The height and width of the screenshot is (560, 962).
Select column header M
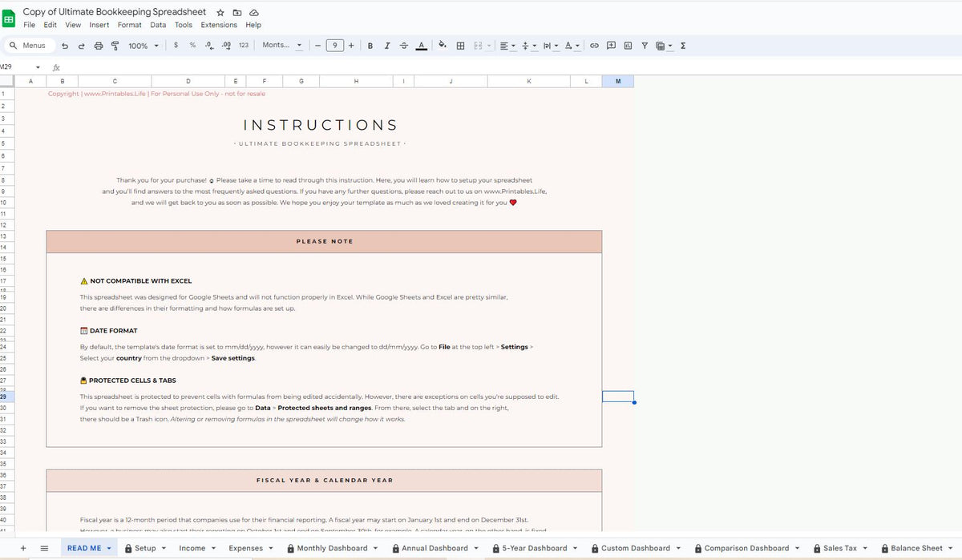pyautogui.click(x=618, y=81)
